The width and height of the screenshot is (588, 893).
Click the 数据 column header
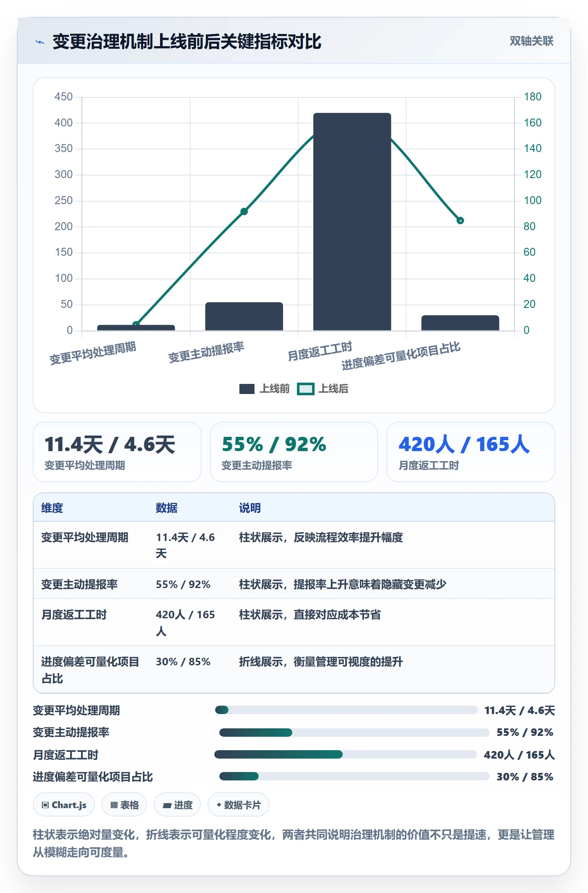(167, 508)
